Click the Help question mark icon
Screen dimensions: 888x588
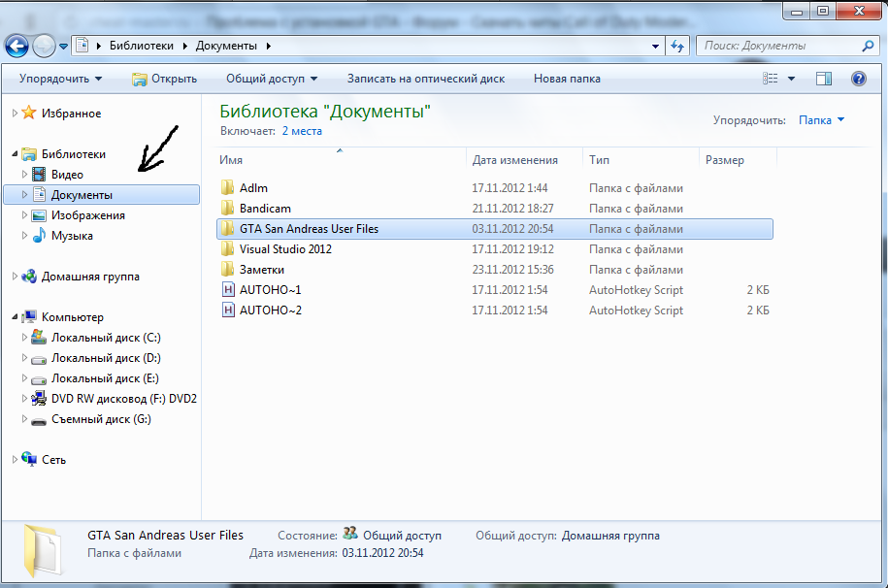pyautogui.click(x=858, y=79)
